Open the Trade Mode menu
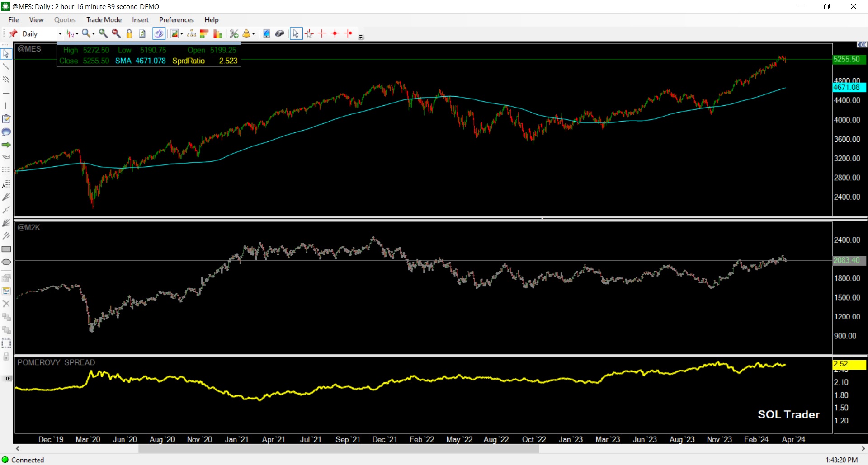The image size is (868, 465). coord(104,20)
